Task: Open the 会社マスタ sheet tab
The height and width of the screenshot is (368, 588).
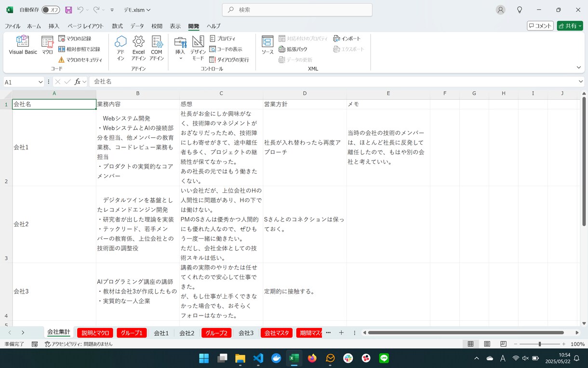Action: 277,333
